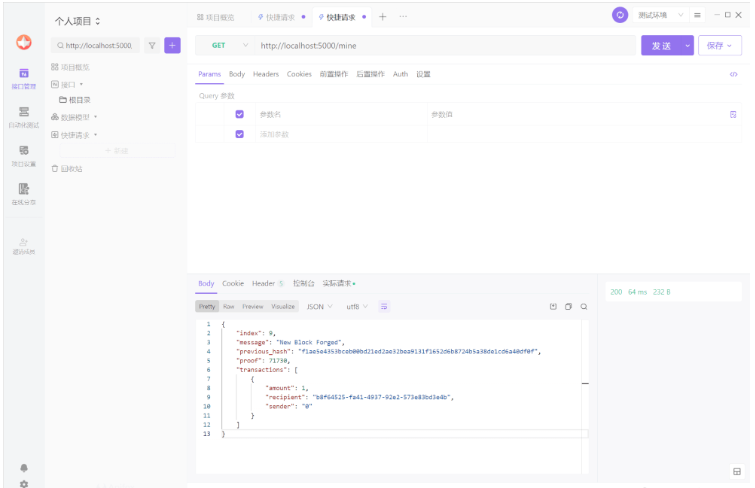Viewport: 755px width, 488px height.
Task: Copy the response body with copy icon
Action: 568,306
